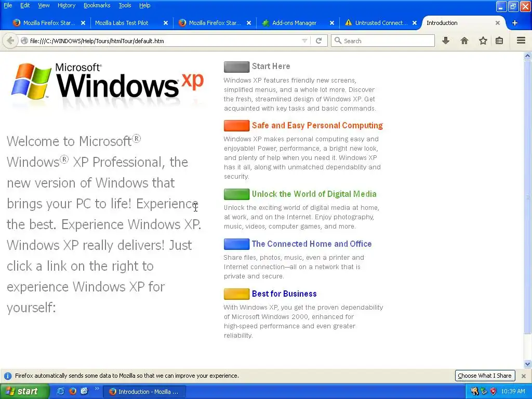The image size is (532, 399).
Task: Open Unlock the World of Digital Media link
Action: (314, 194)
